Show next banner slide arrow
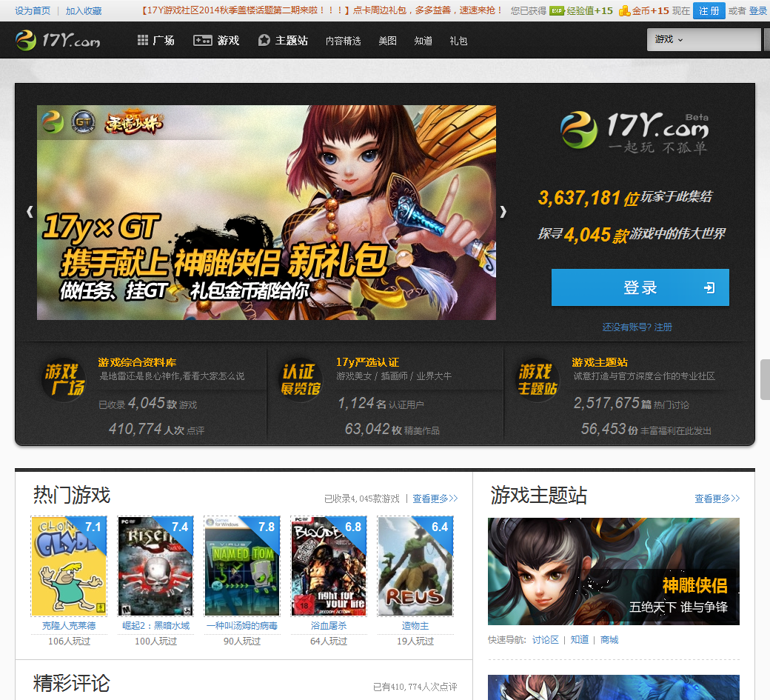 pyautogui.click(x=503, y=212)
